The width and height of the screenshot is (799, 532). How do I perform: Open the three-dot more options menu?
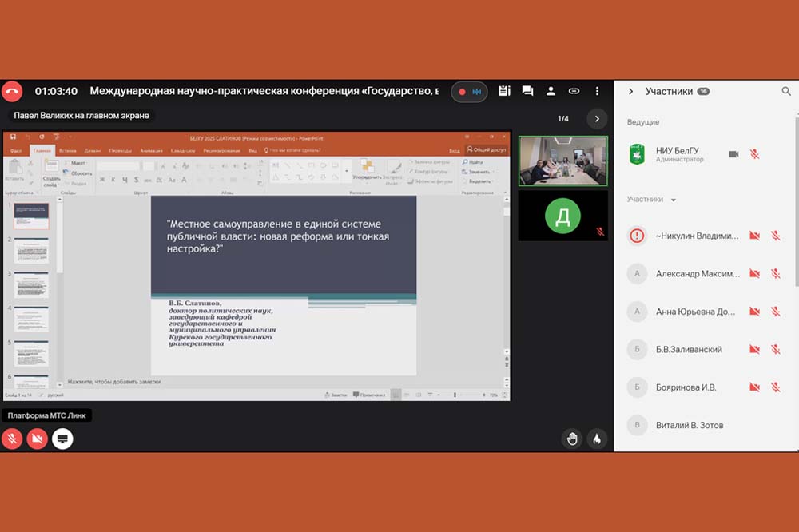point(597,91)
